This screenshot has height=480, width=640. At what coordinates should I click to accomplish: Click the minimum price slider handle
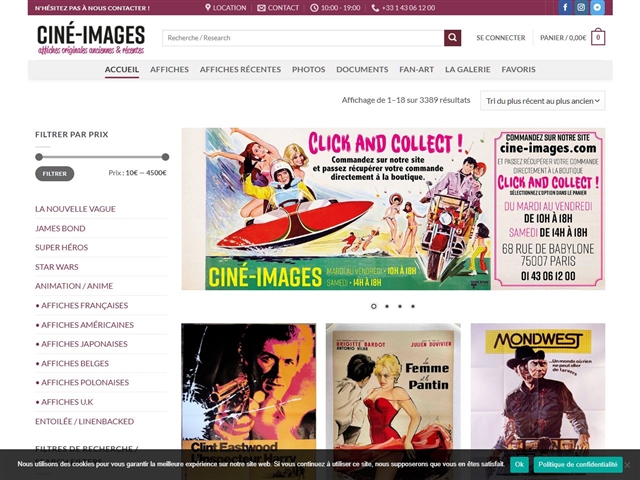39,157
